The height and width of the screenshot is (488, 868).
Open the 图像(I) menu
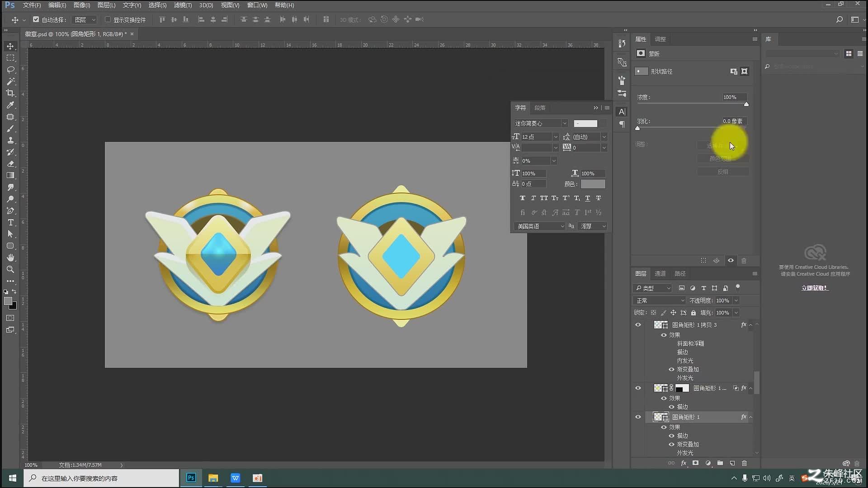82,5
